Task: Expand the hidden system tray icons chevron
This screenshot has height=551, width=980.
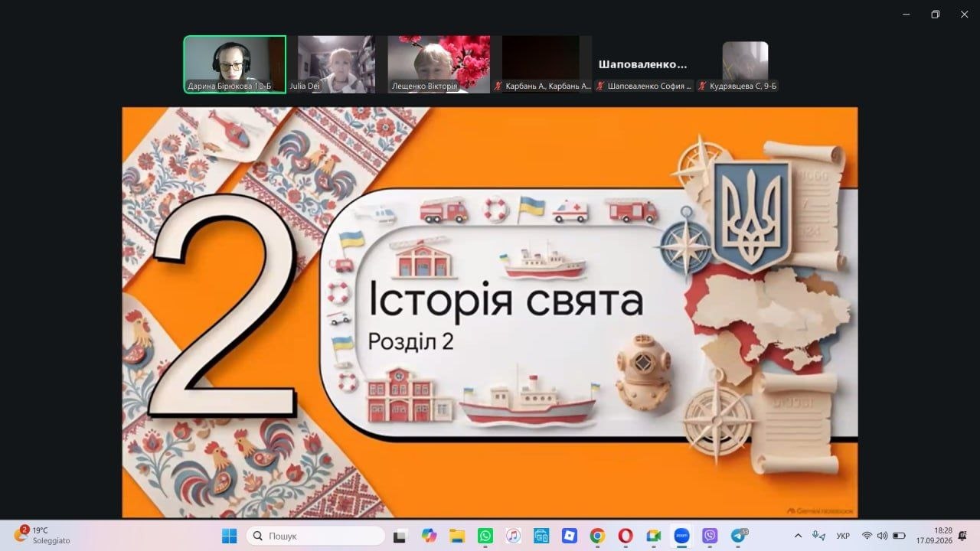Action: tap(798, 536)
